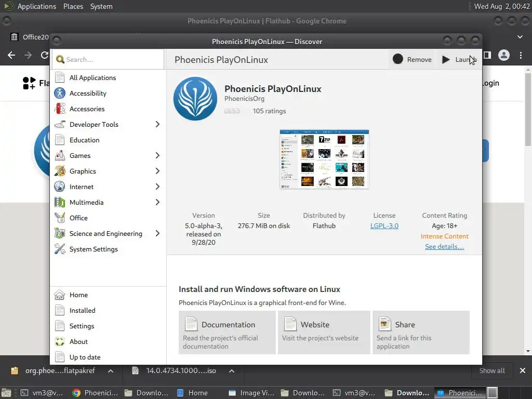The height and width of the screenshot is (399, 532).
Task: Expand the Internet subcategories
Action: point(157,187)
